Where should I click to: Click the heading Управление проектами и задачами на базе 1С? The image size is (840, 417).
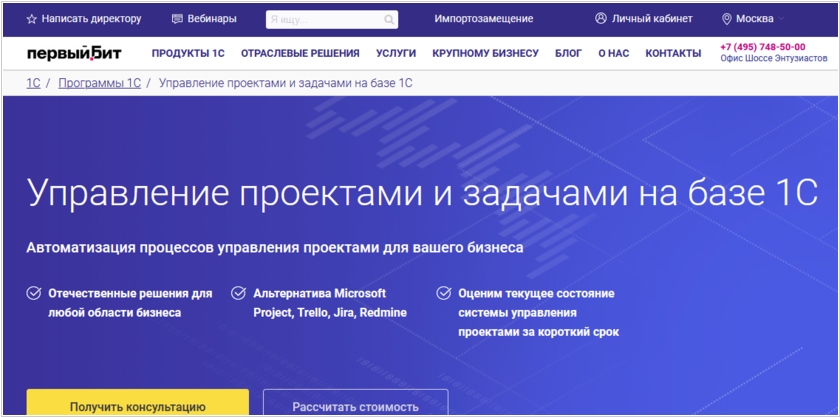(422, 193)
